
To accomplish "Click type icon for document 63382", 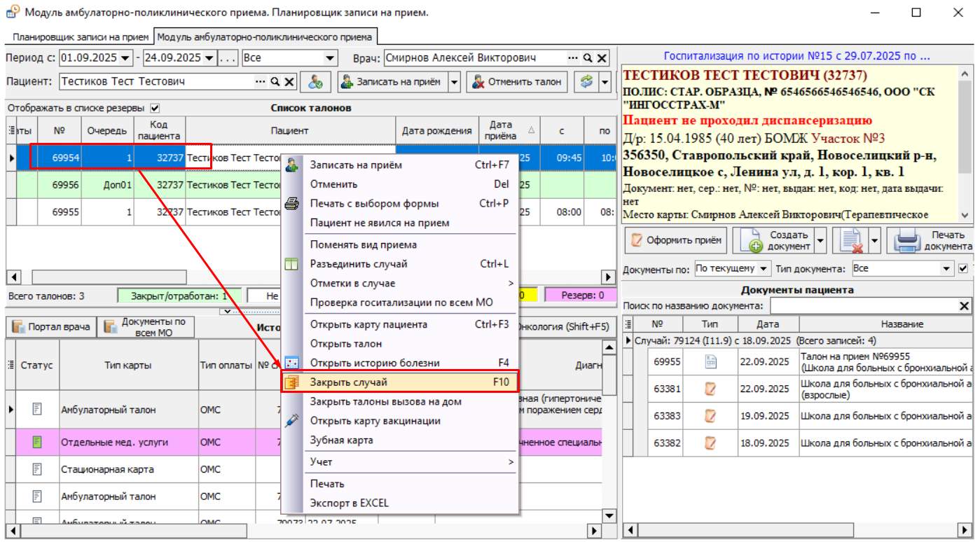I will pyautogui.click(x=711, y=443).
